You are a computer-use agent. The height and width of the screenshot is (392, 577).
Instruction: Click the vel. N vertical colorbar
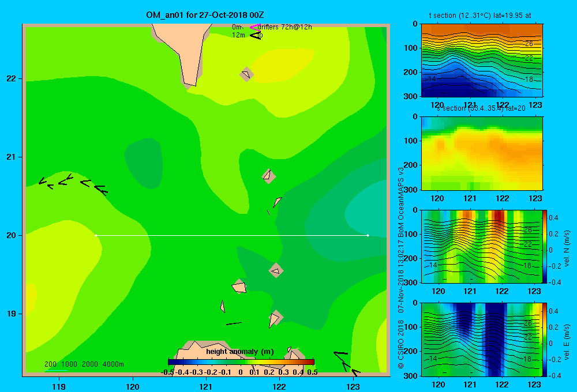(545, 246)
